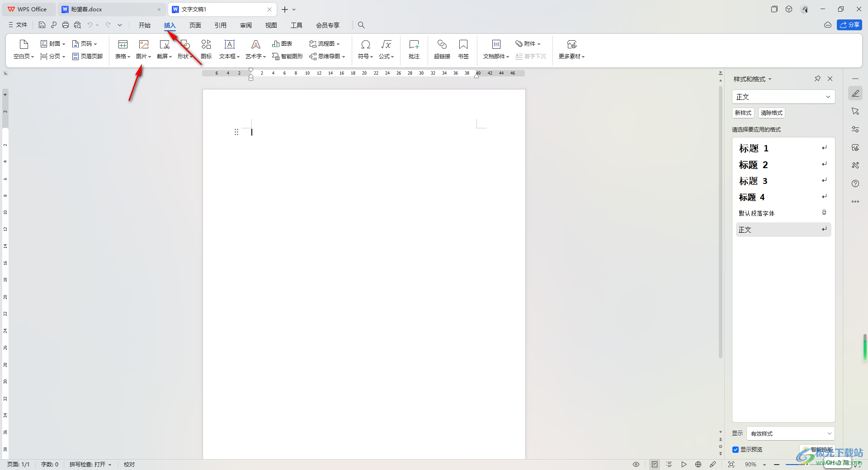Insert a 文本框 text box
Viewport: 868px width, 470px height.
pyautogui.click(x=230, y=49)
